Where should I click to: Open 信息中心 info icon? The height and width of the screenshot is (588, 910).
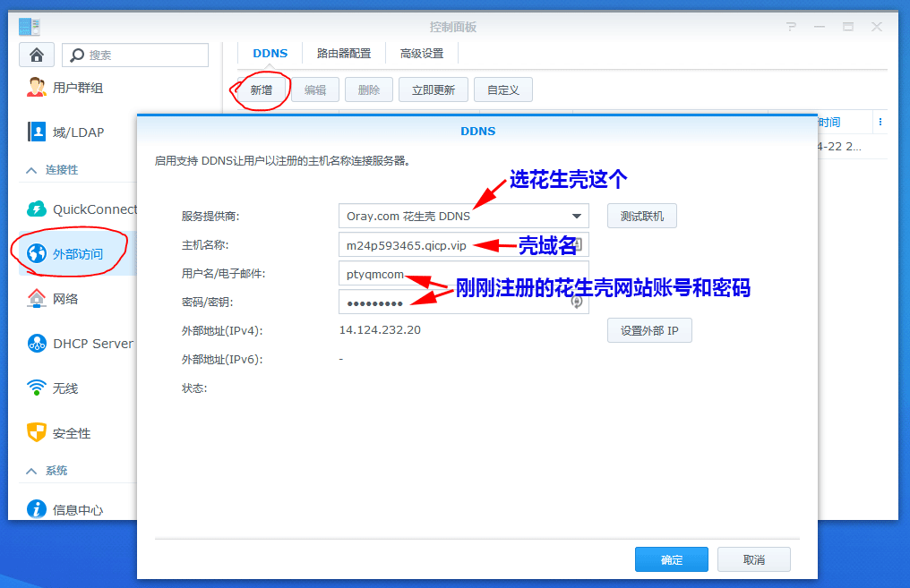(37, 509)
